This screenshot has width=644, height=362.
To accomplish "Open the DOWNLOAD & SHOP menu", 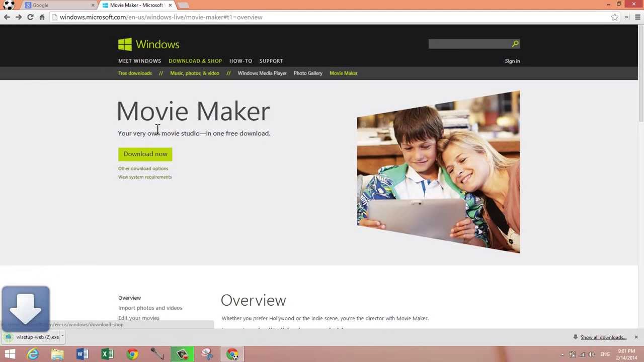I will [195, 61].
